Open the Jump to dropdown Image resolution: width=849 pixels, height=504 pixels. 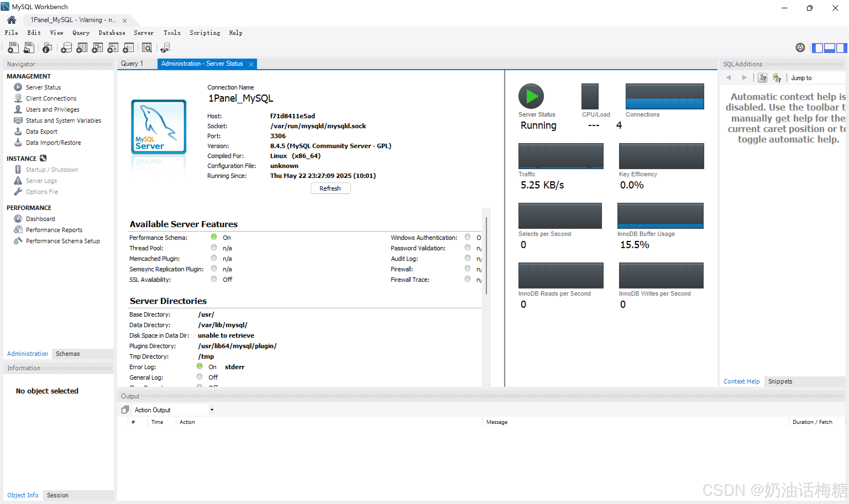click(x=815, y=78)
